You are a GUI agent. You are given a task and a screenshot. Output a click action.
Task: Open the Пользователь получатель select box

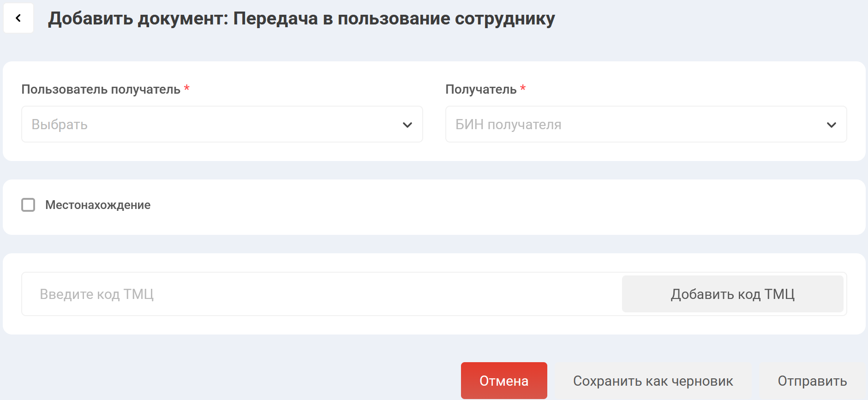coord(221,125)
